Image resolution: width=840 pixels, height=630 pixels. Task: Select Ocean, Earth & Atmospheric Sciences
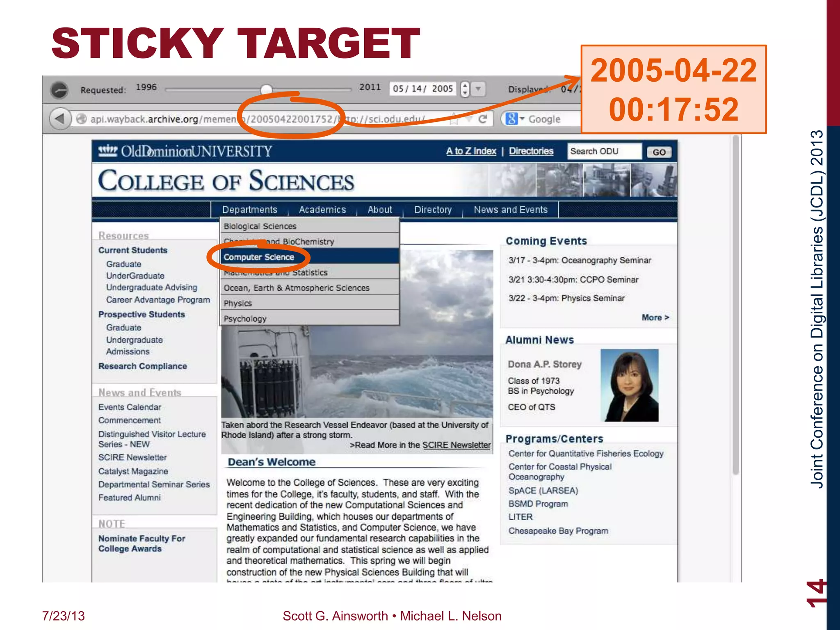pyautogui.click(x=310, y=288)
